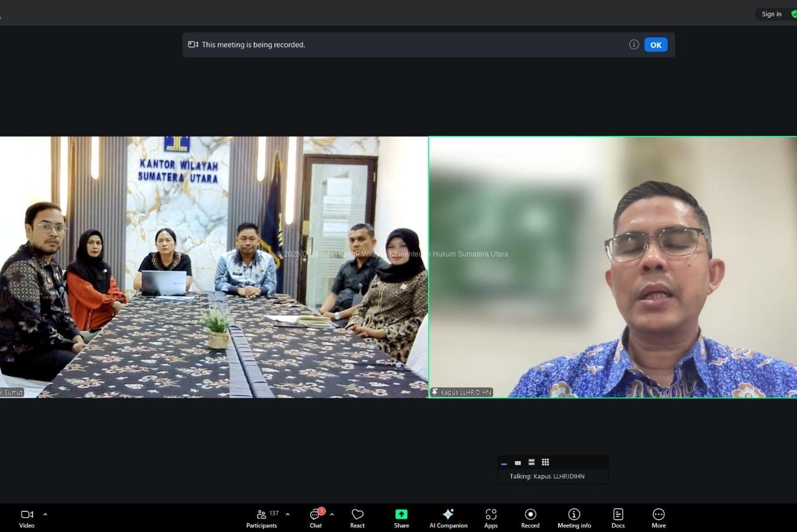
Task: Select the two-row thumbnail layout icon
Action: 532,462
